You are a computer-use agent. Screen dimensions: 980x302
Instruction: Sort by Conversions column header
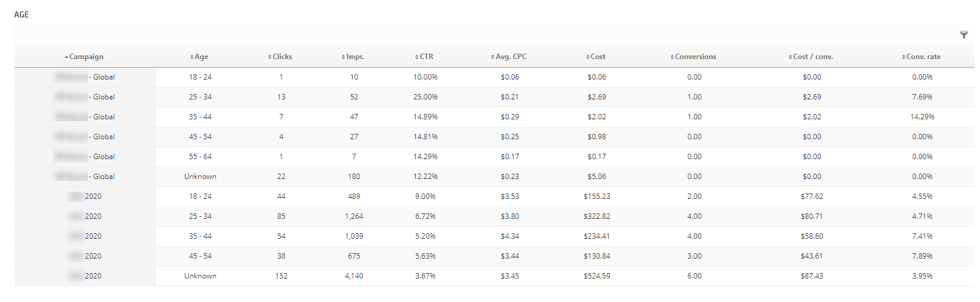pyautogui.click(x=695, y=57)
